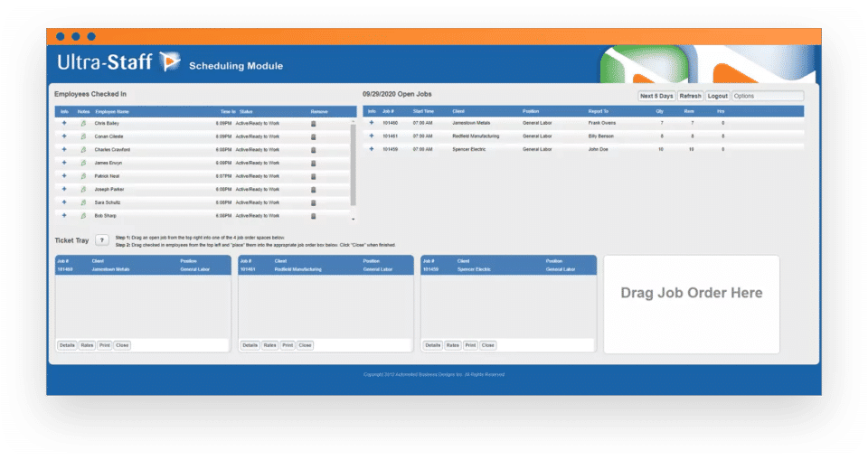
Task: Click job number 101460 in ticket tray
Action: [x=65, y=269]
